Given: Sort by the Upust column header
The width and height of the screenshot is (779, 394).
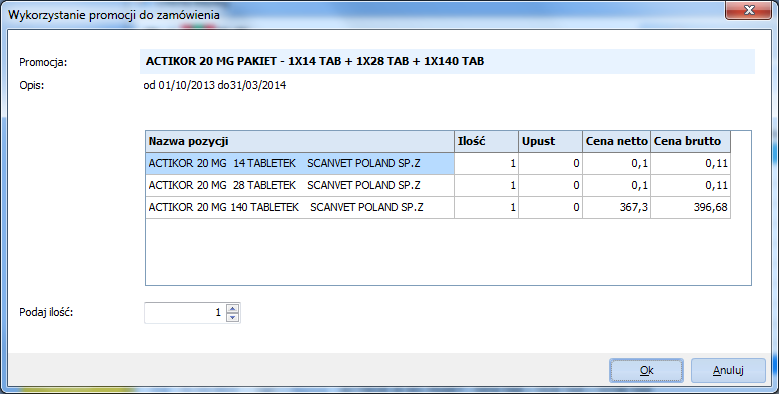Looking at the screenshot, I should 550,142.
